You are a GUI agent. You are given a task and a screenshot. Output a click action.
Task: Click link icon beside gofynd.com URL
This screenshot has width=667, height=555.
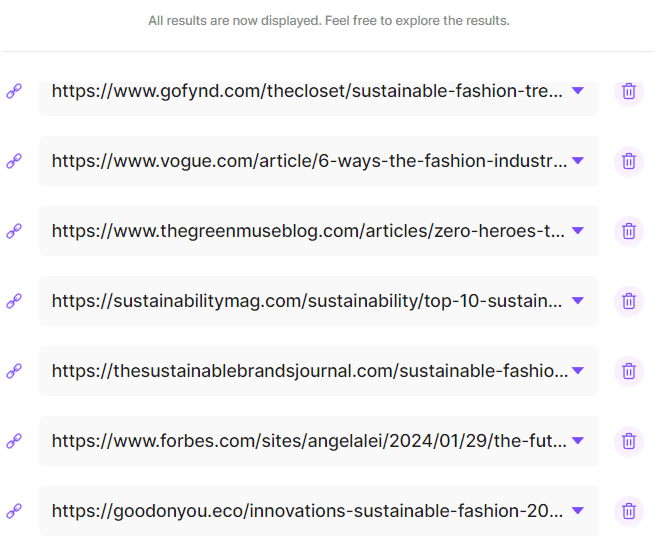click(14, 91)
